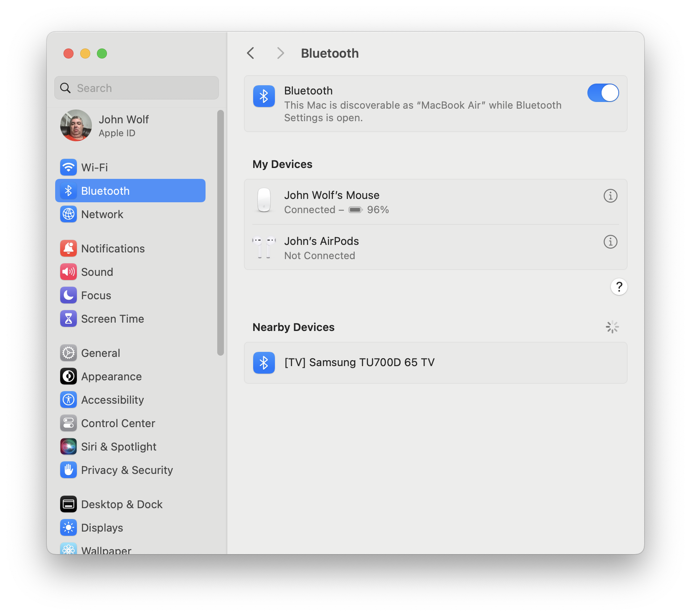Select John Wolf's Mouse device name
This screenshot has height=616, width=691.
pos(332,195)
